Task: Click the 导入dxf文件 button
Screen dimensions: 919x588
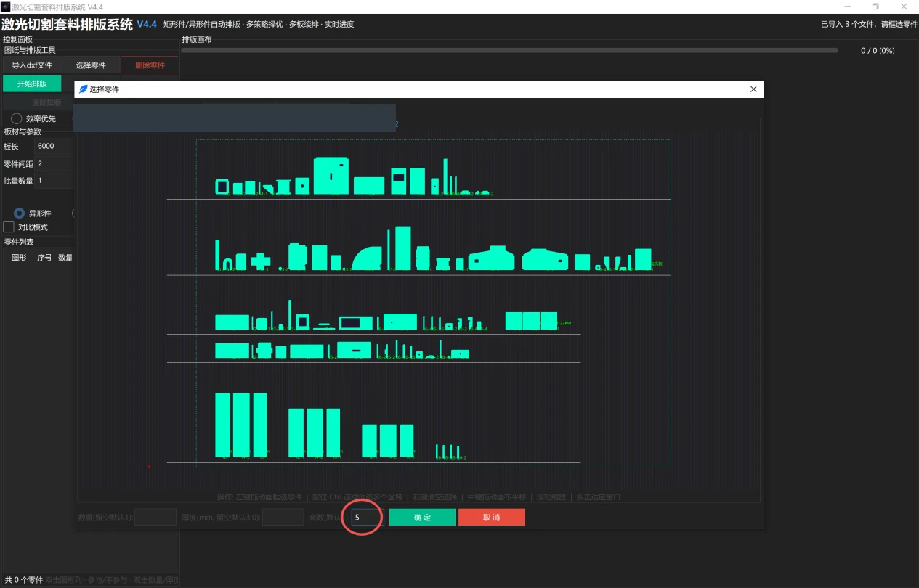Action: [x=32, y=65]
